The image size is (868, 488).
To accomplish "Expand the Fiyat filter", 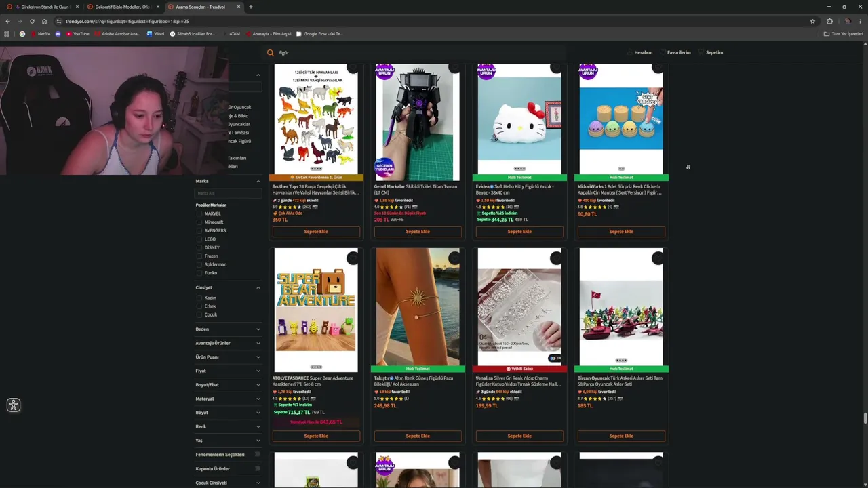I will tap(229, 371).
